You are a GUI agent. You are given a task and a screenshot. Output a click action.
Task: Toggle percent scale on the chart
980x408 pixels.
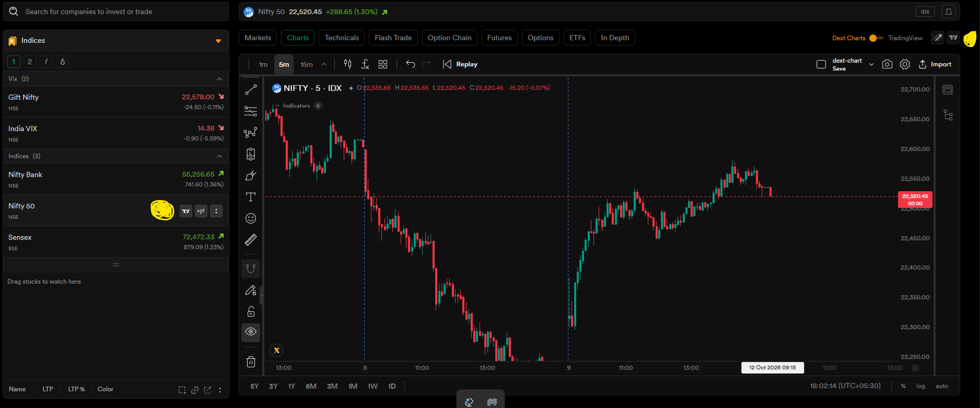click(903, 386)
